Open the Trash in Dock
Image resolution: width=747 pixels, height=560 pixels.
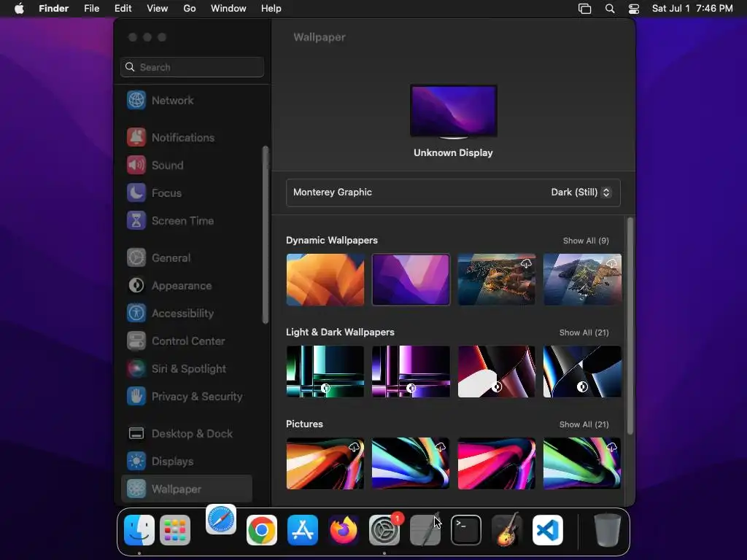pos(608,530)
